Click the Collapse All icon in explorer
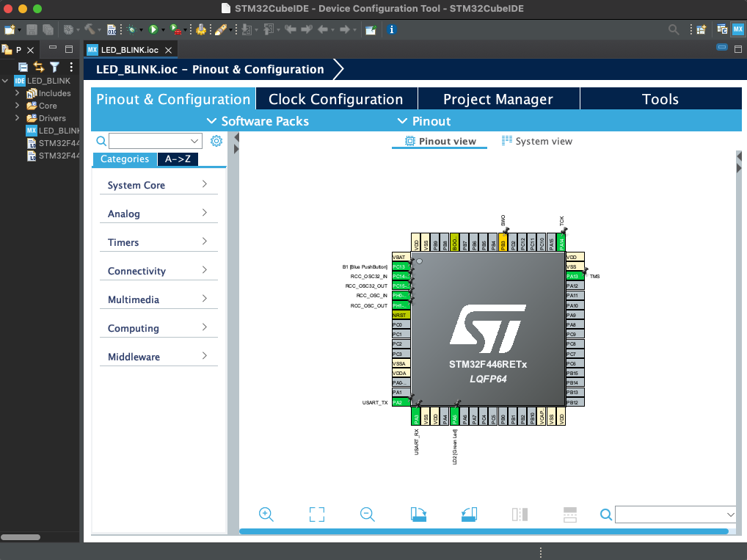The height and width of the screenshot is (560, 747). click(23, 68)
